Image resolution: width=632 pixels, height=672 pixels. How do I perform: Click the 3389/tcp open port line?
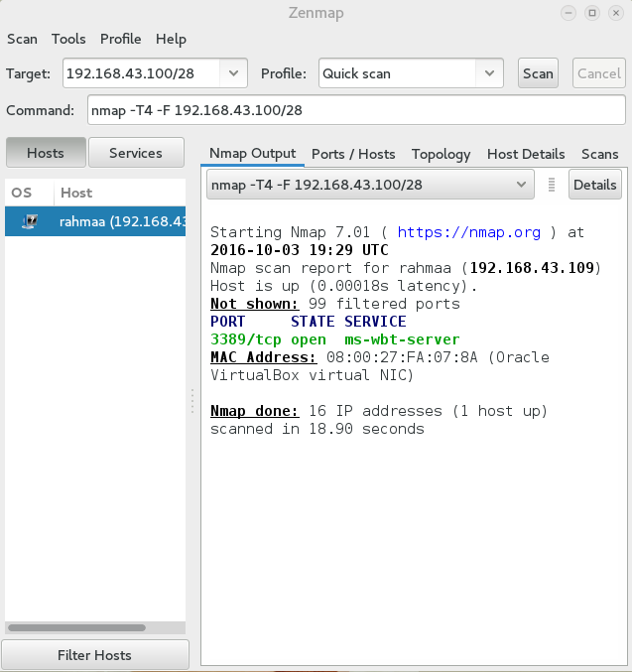(x=334, y=339)
